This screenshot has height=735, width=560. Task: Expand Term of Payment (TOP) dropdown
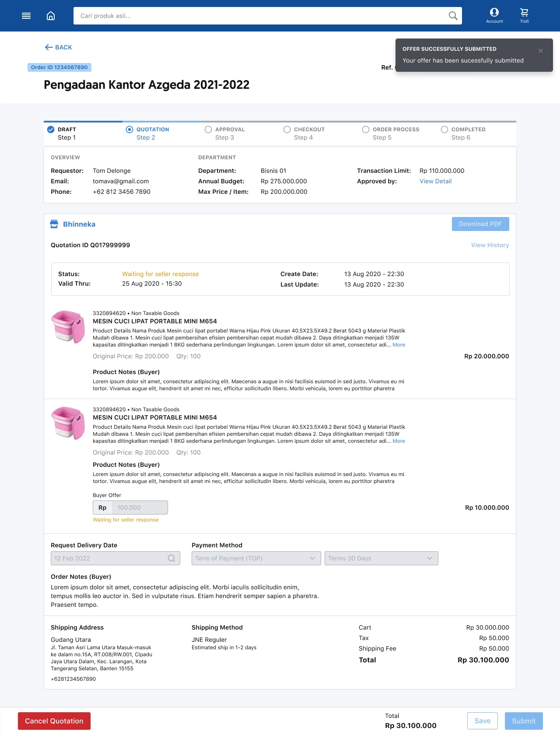(x=256, y=558)
